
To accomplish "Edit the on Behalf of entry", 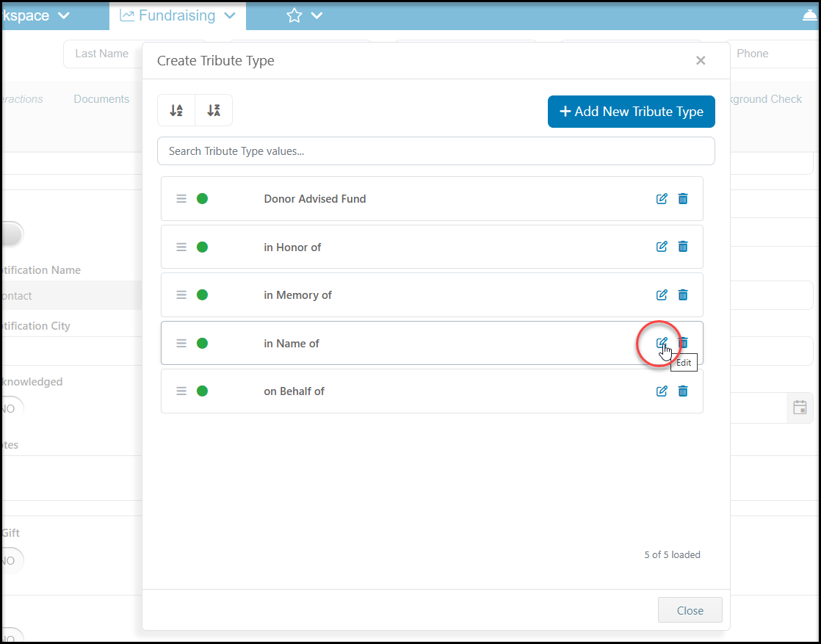I will pyautogui.click(x=662, y=391).
